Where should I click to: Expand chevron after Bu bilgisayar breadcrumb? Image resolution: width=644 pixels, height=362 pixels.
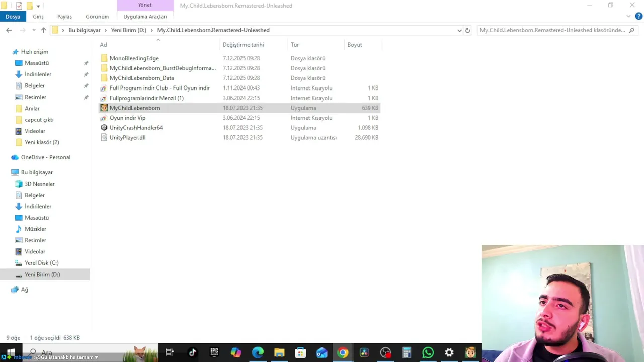point(106,30)
